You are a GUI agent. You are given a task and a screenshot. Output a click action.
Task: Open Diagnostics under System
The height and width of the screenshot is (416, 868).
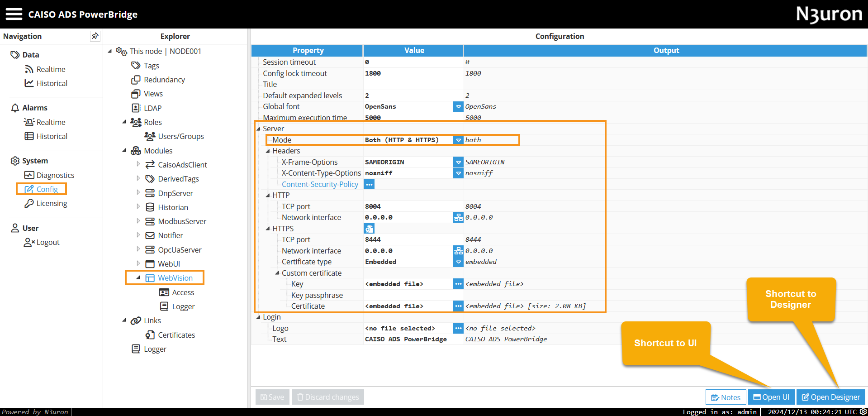coord(49,175)
